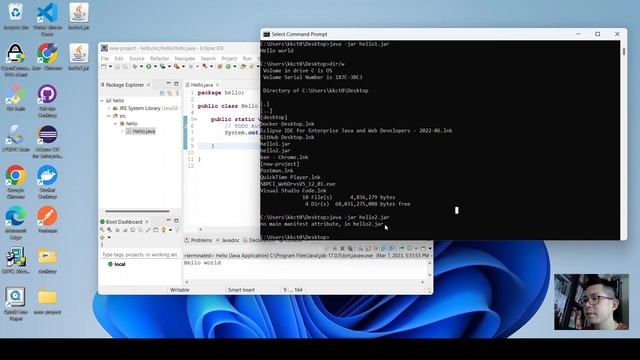Open the Edit menu in Eclipse
The height and width of the screenshot is (360, 640).
tap(119, 59)
